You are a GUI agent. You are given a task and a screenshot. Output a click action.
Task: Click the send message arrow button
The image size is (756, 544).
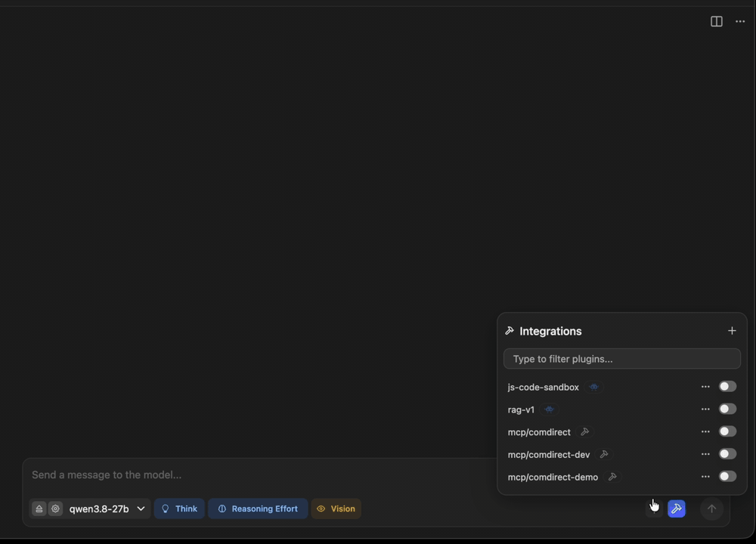[x=711, y=508]
